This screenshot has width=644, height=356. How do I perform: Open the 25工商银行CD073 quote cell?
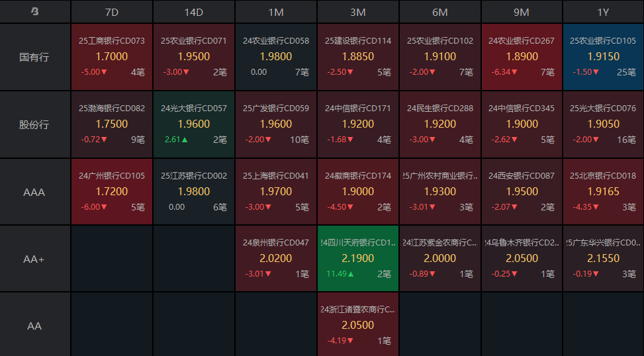(x=112, y=57)
